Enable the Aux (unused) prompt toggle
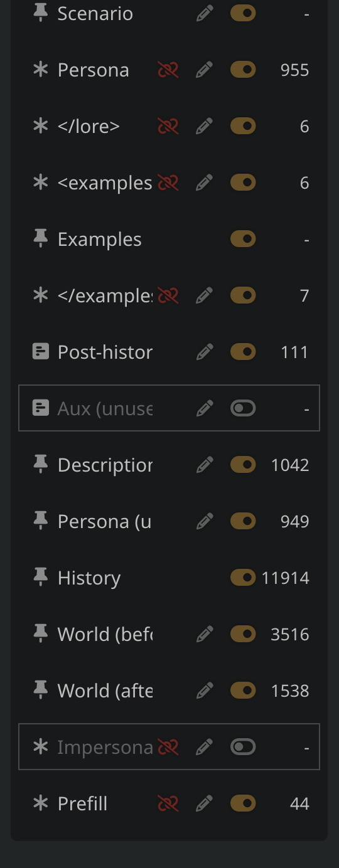339x868 pixels. (x=243, y=408)
